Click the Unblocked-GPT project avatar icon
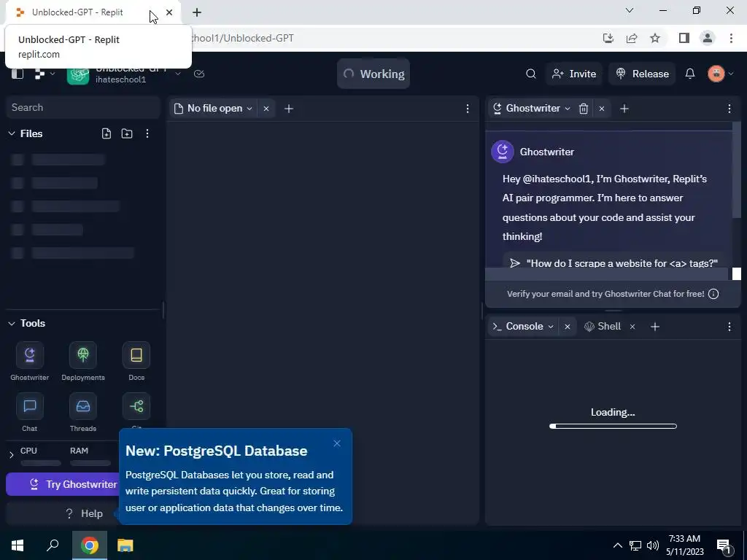Viewport: 747px width, 560px height. tap(78, 75)
